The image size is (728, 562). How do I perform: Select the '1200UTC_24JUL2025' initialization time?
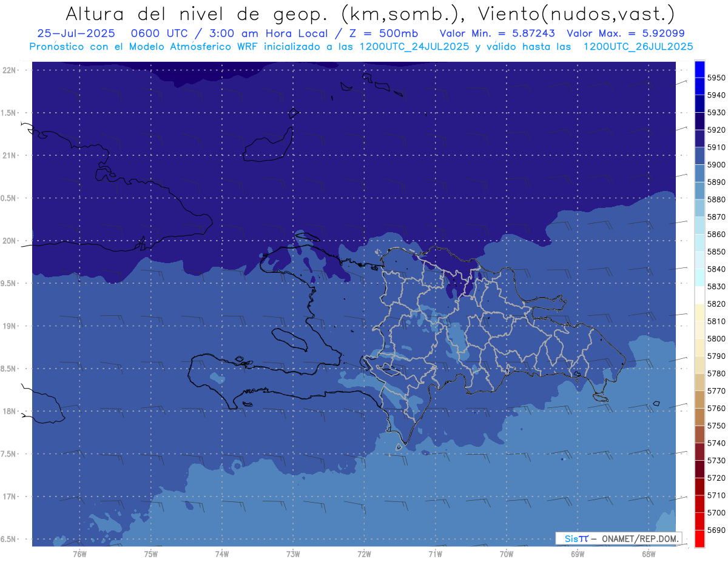(x=414, y=46)
